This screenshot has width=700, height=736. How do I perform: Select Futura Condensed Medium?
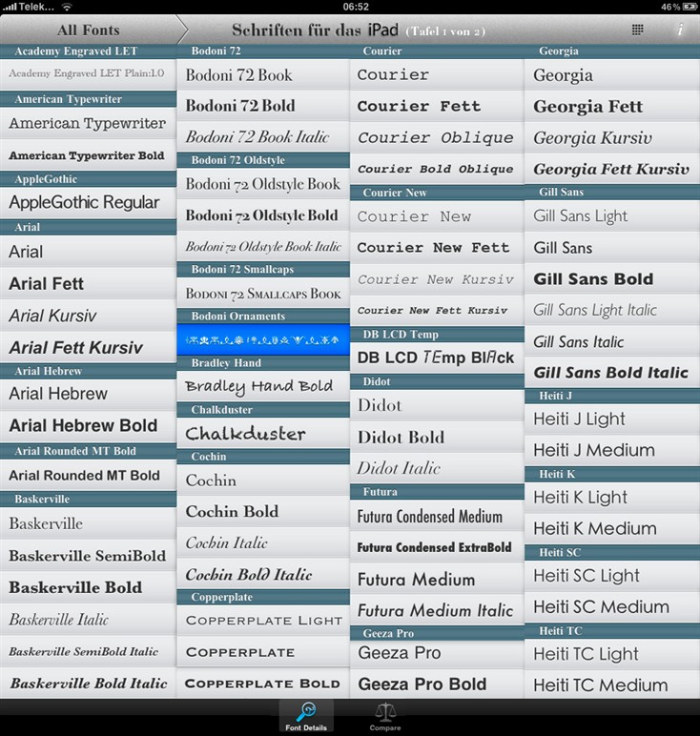pyautogui.click(x=437, y=517)
